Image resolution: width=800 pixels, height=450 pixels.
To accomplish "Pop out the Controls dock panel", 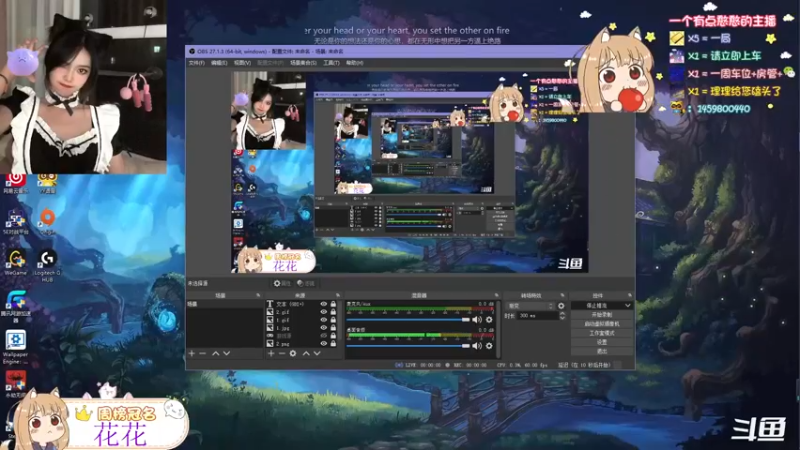I will (630, 295).
